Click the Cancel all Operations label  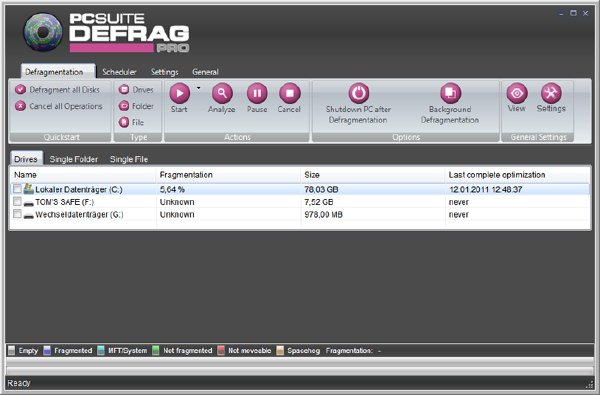66,106
